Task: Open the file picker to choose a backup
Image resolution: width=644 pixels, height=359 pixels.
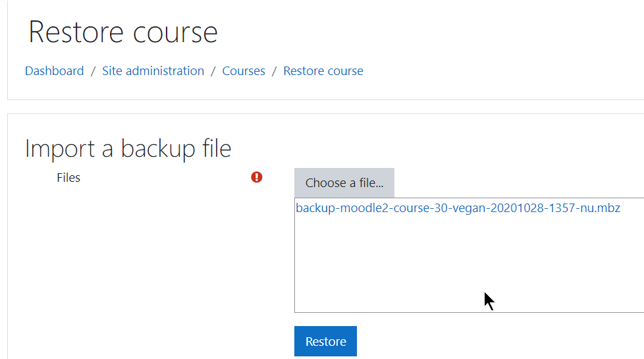Action: click(344, 182)
